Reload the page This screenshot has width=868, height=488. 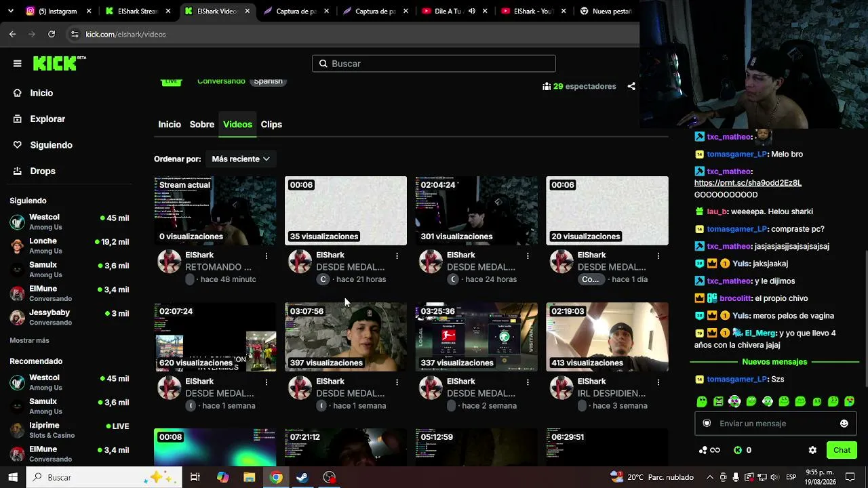pyautogui.click(x=52, y=34)
